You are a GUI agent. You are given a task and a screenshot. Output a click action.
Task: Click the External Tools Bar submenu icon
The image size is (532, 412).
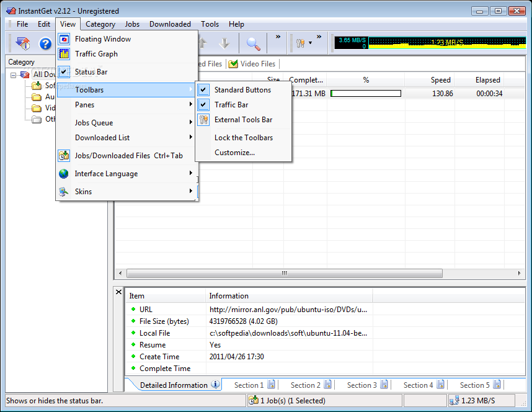click(x=203, y=120)
